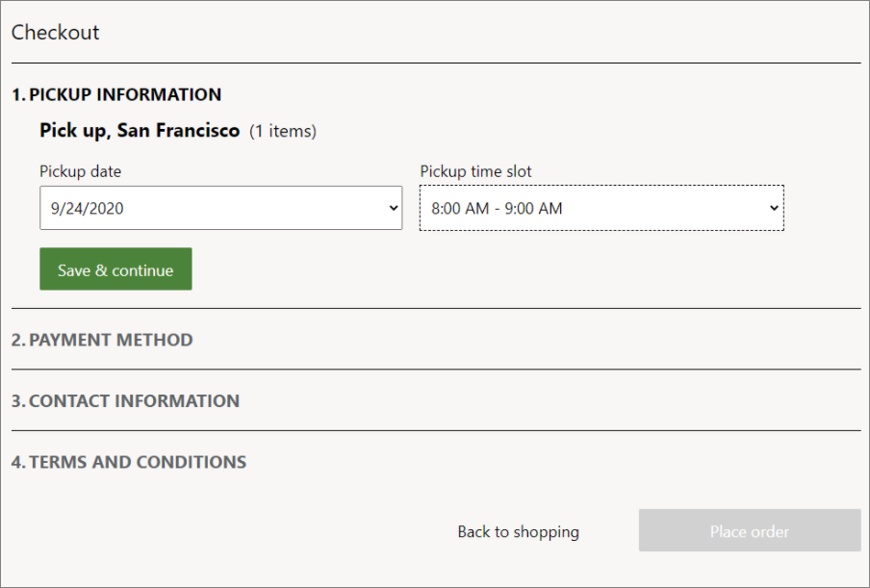Select the Pickup Information section heading
Screen dimensions: 870x588
pos(116,94)
